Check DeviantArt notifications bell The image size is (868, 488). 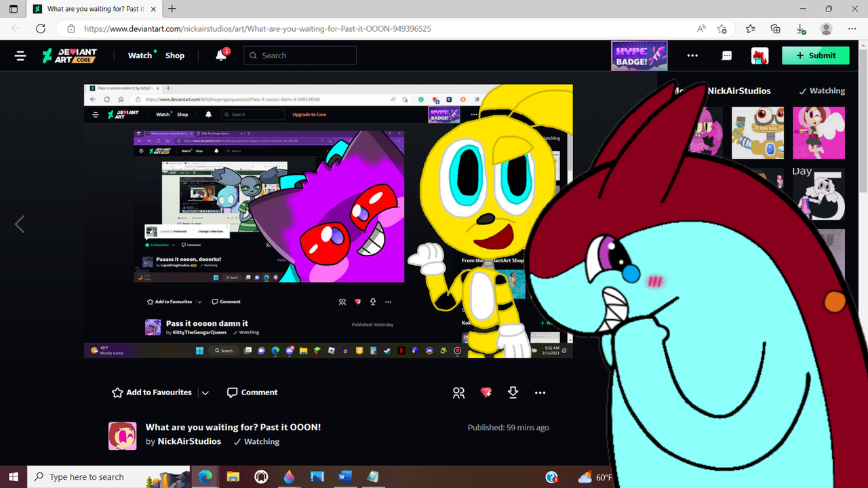(222, 55)
